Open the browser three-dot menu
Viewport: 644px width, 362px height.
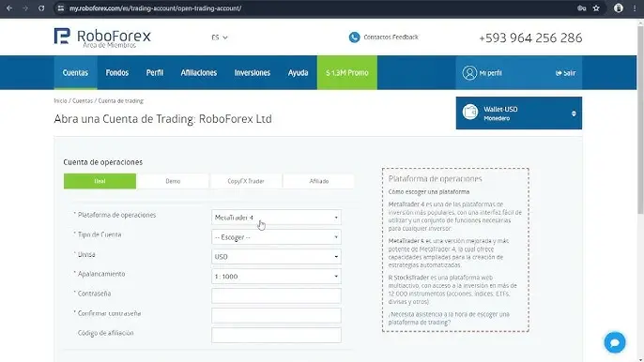pos(635,8)
